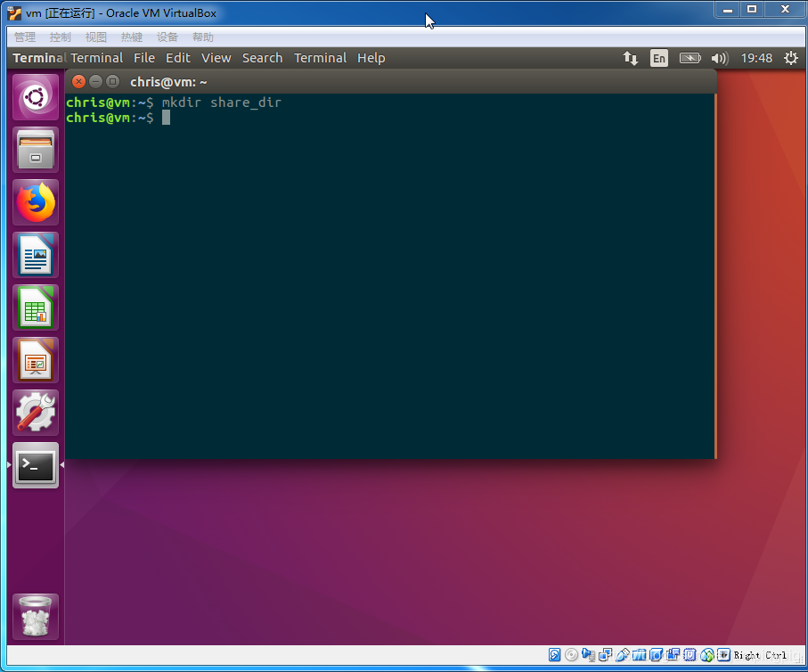Click VirtualBox audio status icon
The image size is (808, 672).
[x=589, y=655]
